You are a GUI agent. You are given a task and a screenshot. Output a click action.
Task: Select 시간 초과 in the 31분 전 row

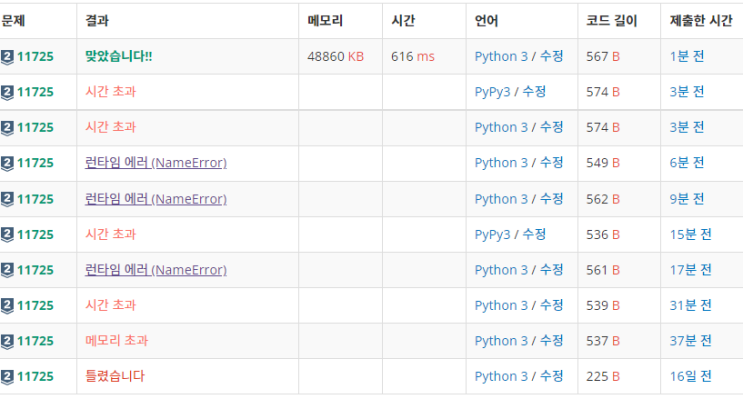110,305
